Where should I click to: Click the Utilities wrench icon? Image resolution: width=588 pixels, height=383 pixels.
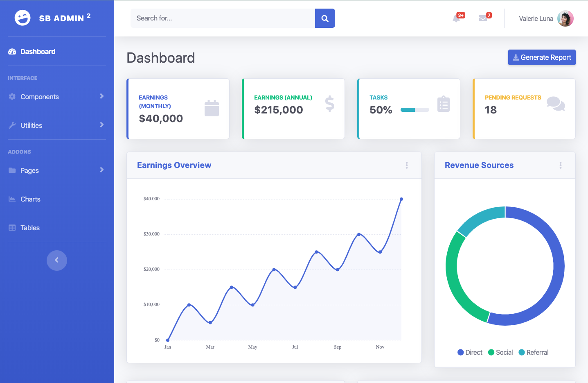tap(12, 125)
